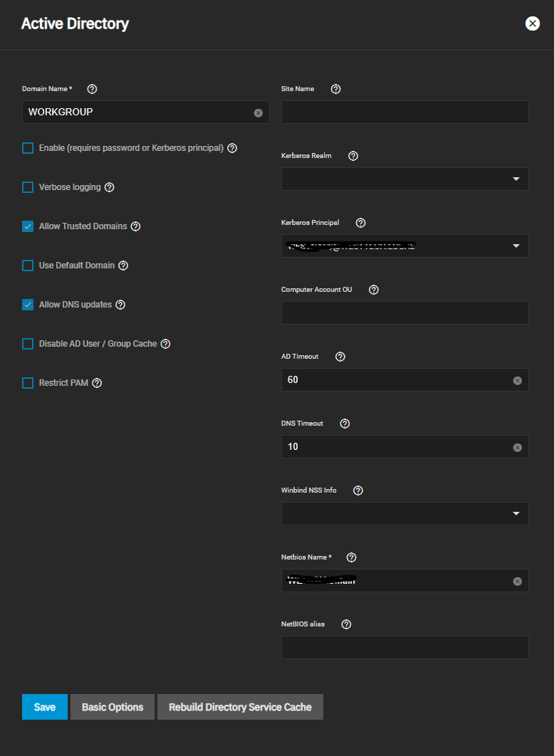554x756 pixels.
Task: Open Kerberos Realm help icon
Action: (x=353, y=156)
